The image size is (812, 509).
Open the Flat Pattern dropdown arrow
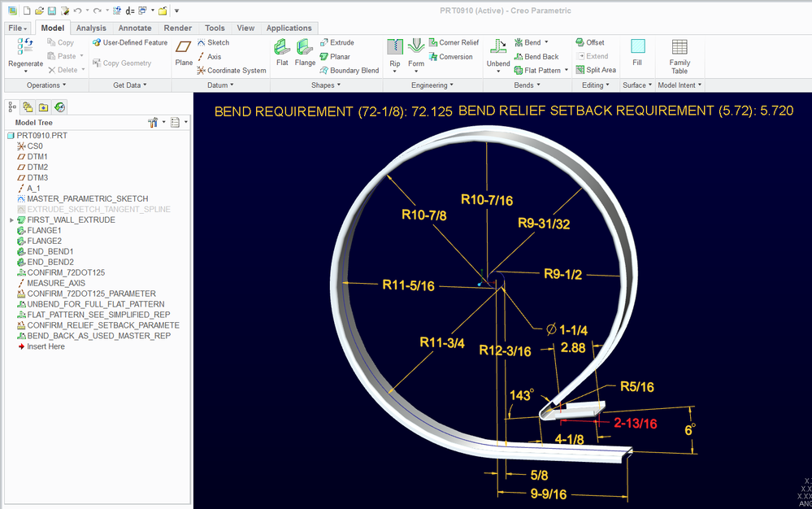tap(567, 71)
